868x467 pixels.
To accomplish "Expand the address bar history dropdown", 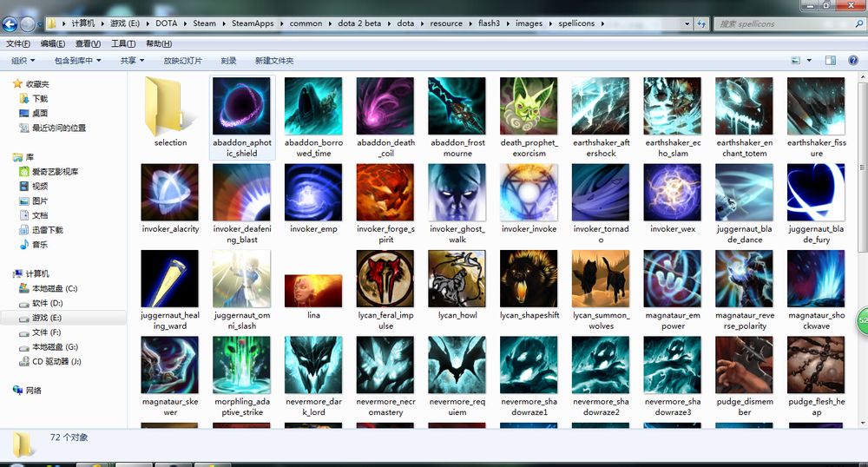I will 687,23.
